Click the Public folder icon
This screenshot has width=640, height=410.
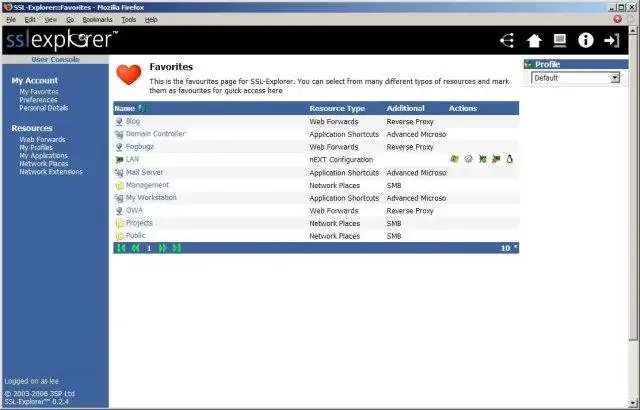coord(119,236)
